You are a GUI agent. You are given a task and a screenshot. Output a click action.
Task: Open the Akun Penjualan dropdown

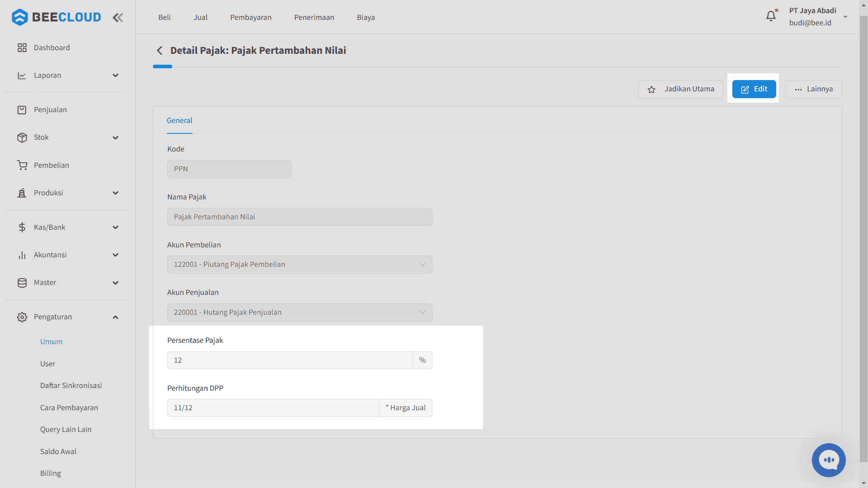click(299, 313)
